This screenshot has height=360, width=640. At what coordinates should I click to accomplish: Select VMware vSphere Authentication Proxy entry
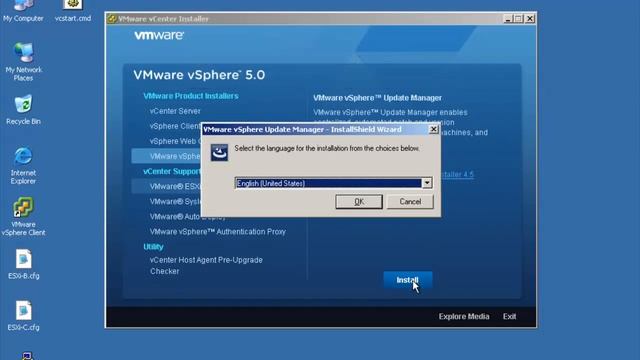coord(218,232)
